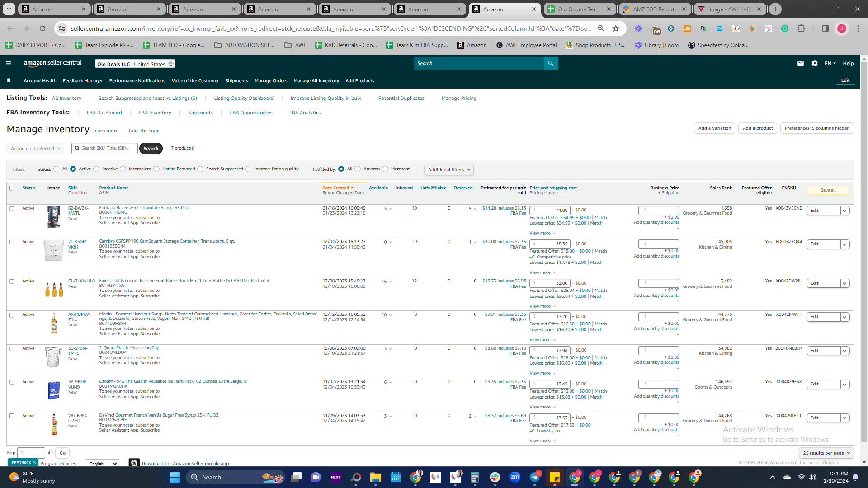Open Action on 0 selected dropdown
This screenshot has width=868, height=488.
click(35, 149)
